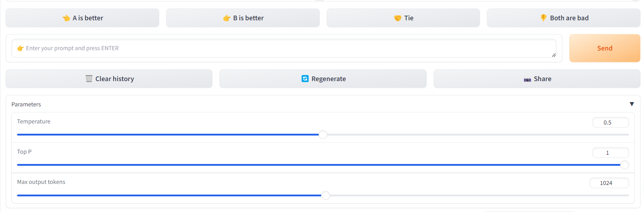The image size is (644, 212).
Task: Click the pointing hand icon on B is better
Action: pos(227,18)
